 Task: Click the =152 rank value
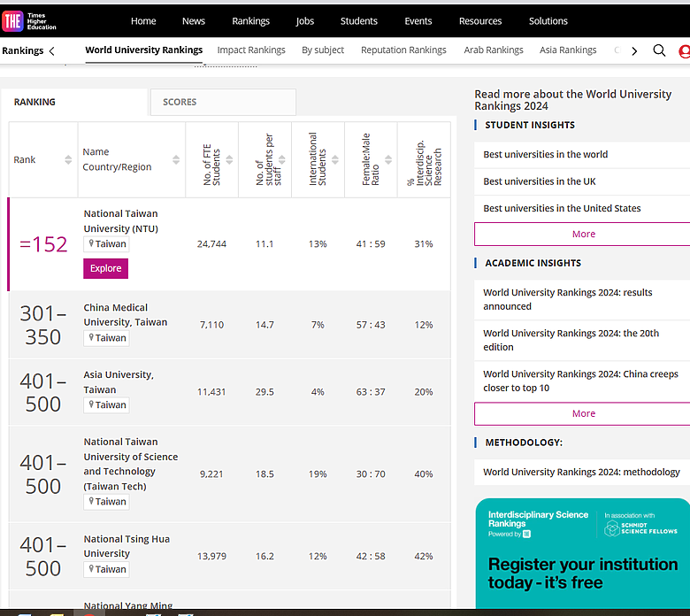pos(43,244)
